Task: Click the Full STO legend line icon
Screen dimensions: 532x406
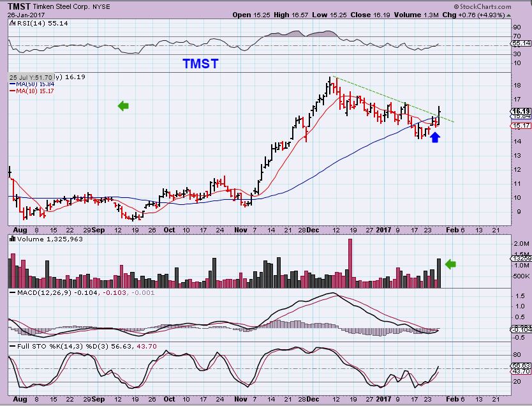Action: [x=13, y=346]
